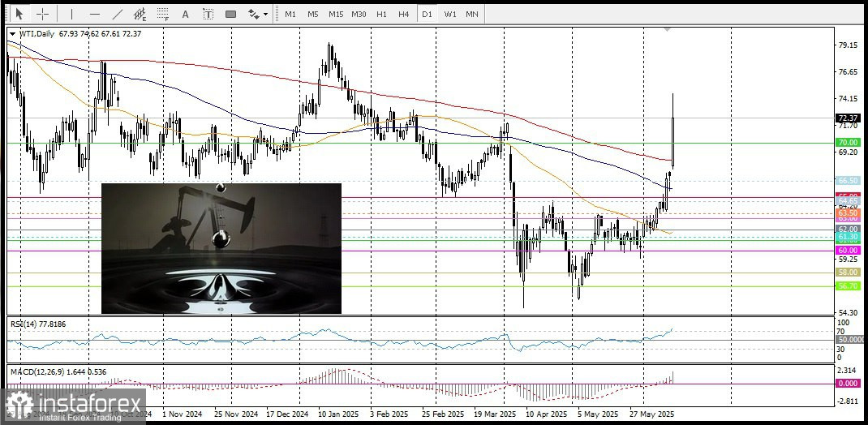This screenshot has width=868, height=425.
Task: Choose the rectangle shape tool
Action: click(x=231, y=14)
